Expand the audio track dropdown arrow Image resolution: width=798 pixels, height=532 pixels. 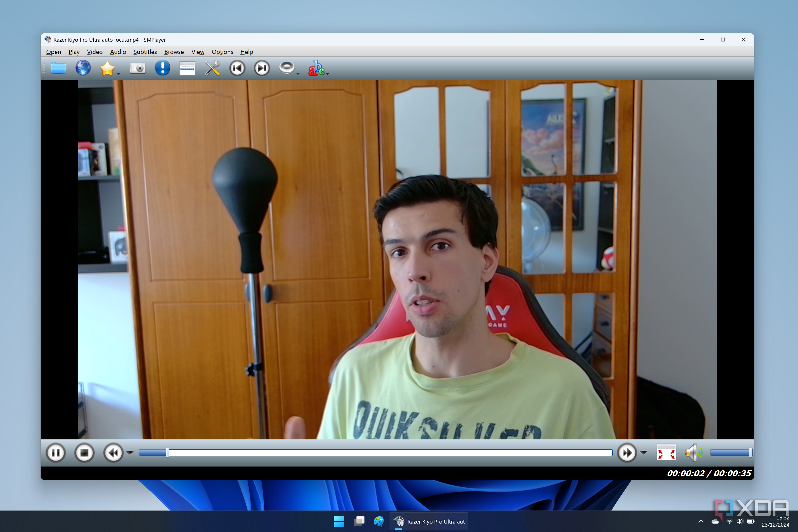click(x=298, y=74)
